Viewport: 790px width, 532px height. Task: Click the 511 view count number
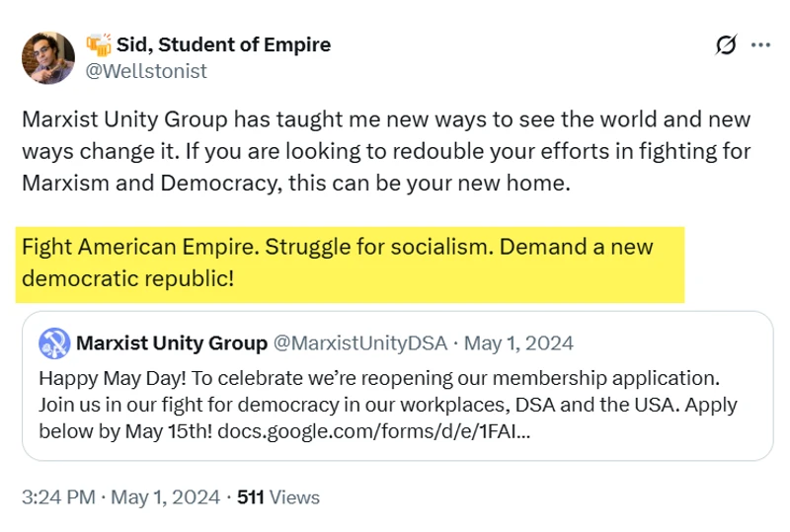pos(250,496)
